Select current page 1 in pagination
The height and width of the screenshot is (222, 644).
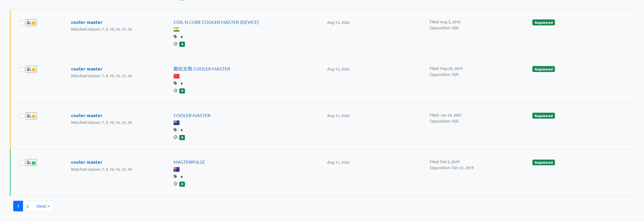18,206
